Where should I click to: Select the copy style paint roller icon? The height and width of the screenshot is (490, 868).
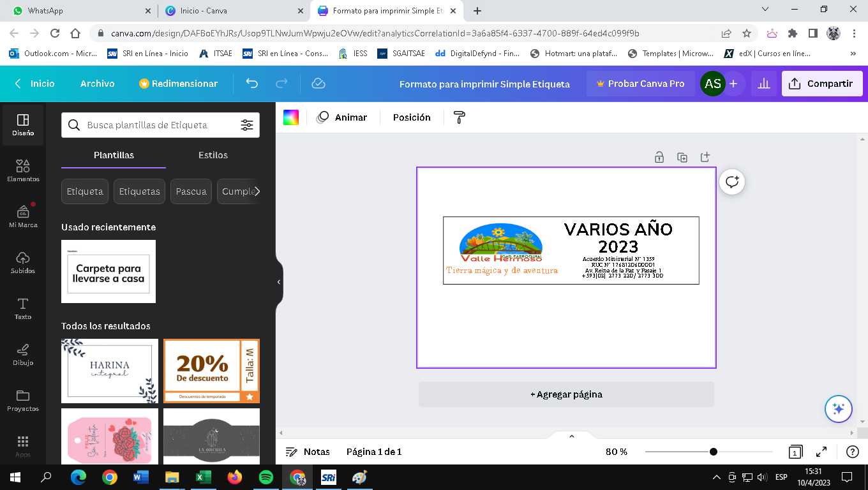pyautogui.click(x=460, y=117)
